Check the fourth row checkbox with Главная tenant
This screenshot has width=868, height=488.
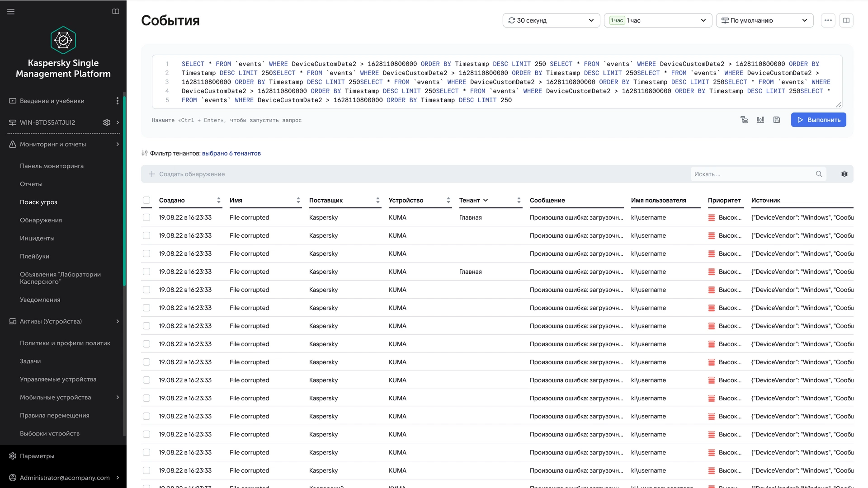tap(146, 272)
